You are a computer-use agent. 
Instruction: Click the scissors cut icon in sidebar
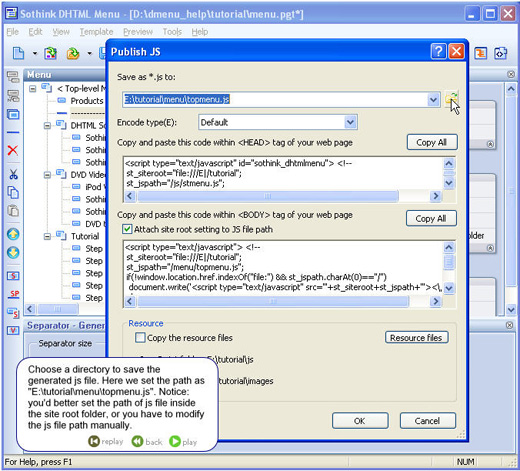coord(13,174)
